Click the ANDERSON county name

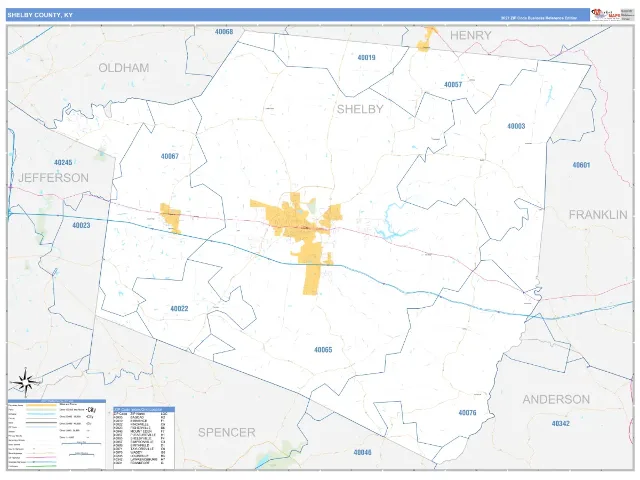pyautogui.click(x=556, y=399)
